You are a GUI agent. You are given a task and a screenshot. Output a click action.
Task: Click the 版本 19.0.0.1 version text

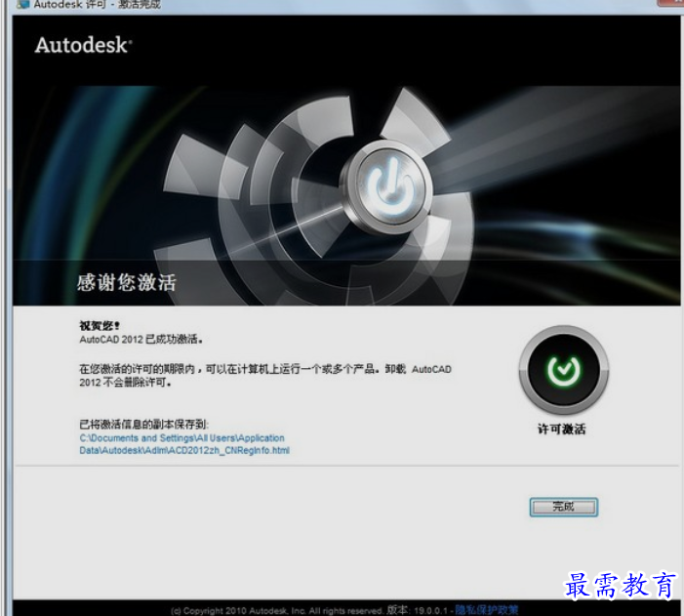pos(418,610)
